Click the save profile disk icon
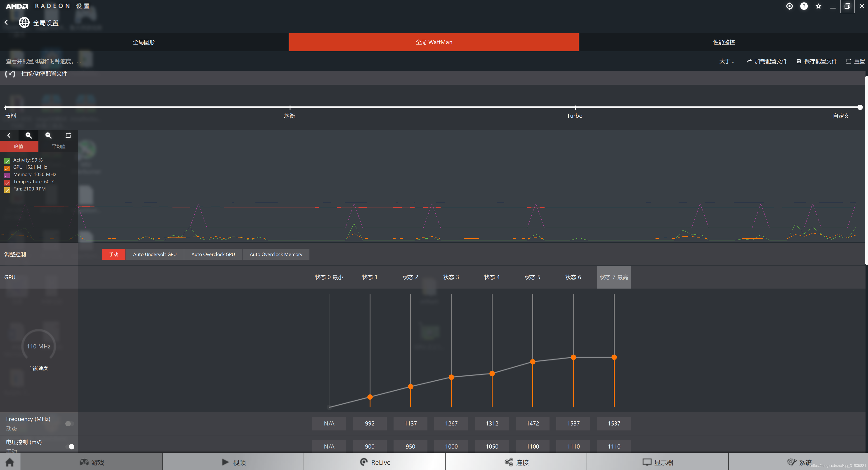868x470 pixels. pyautogui.click(x=799, y=61)
